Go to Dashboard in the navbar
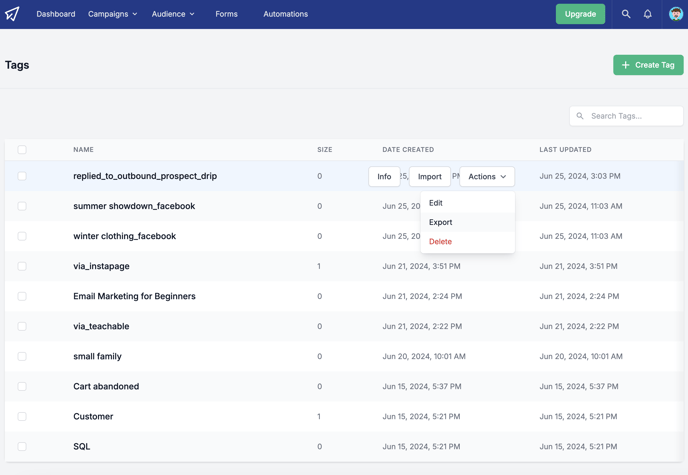 56,14
